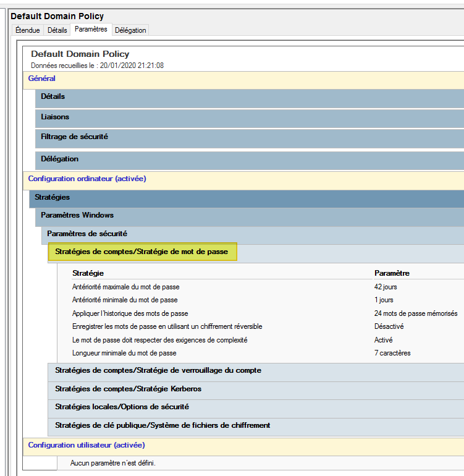Expand the Liaisons section bar
The image size is (464, 476).
55,117
